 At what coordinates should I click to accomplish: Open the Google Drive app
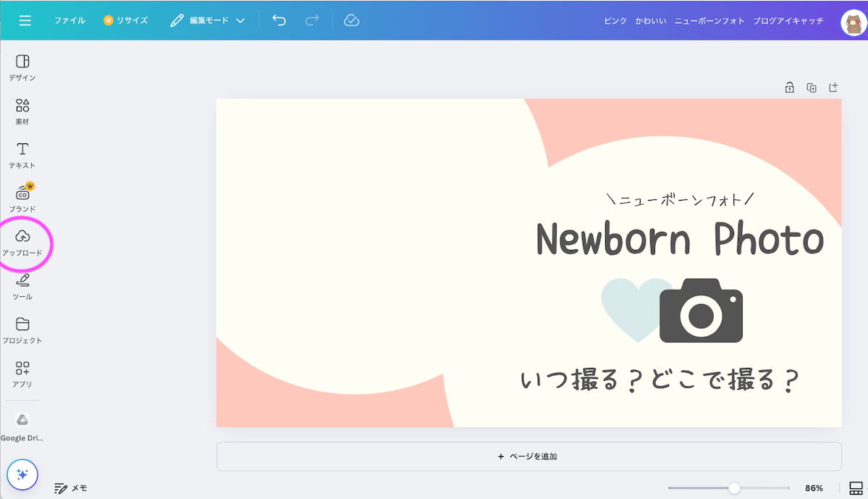(x=22, y=427)
